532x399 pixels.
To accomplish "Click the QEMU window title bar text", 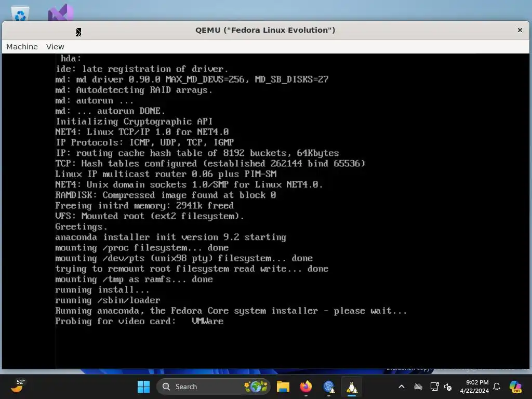I will coord(265,30).
